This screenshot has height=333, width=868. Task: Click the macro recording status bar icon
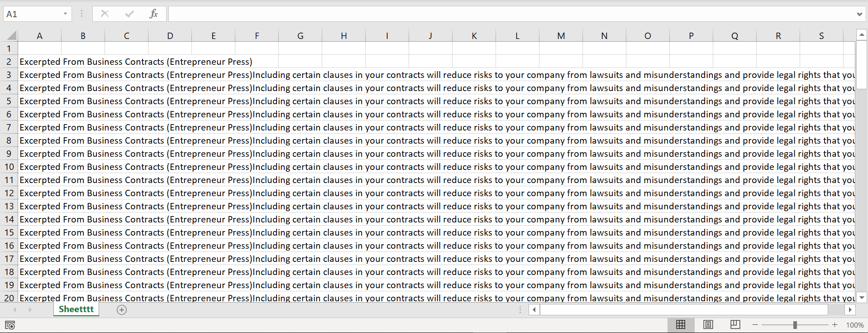(10, 325)
